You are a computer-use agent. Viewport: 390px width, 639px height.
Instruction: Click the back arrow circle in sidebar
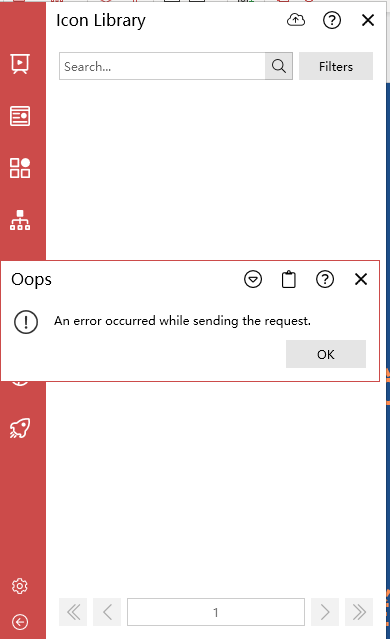(20, 622)
